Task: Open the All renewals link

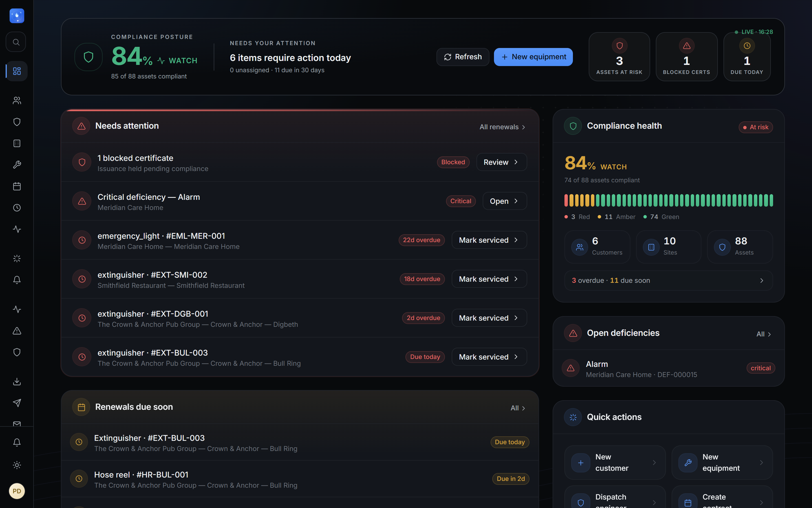Action: (502, 127)
